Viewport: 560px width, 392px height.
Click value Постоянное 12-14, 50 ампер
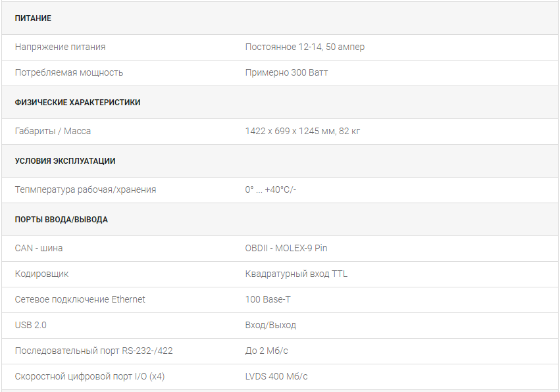(305, 47)
